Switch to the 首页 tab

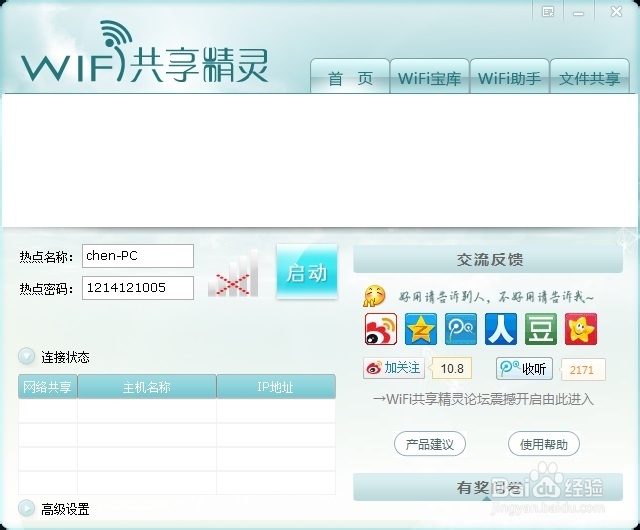[x=350, y=76]
